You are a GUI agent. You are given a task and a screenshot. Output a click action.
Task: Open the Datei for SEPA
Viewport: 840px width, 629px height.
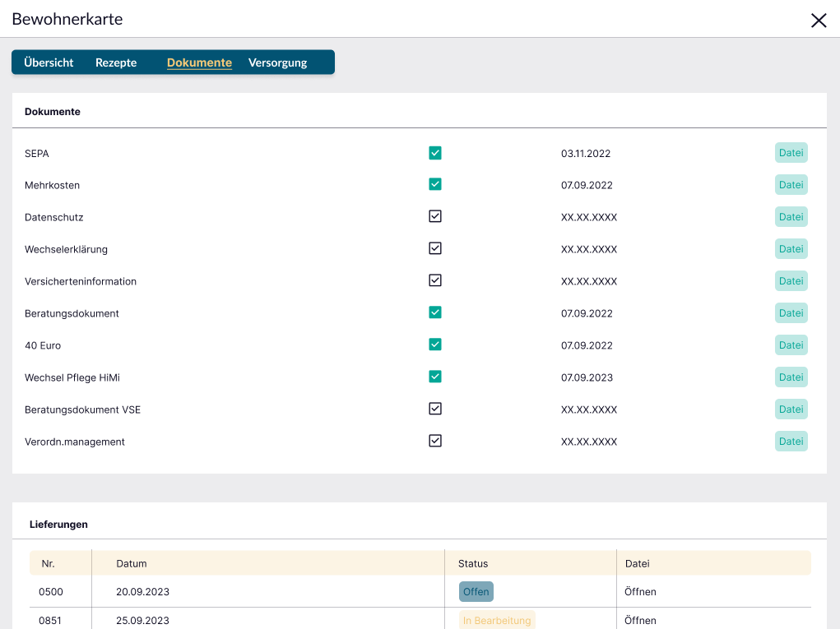[791, 153]
